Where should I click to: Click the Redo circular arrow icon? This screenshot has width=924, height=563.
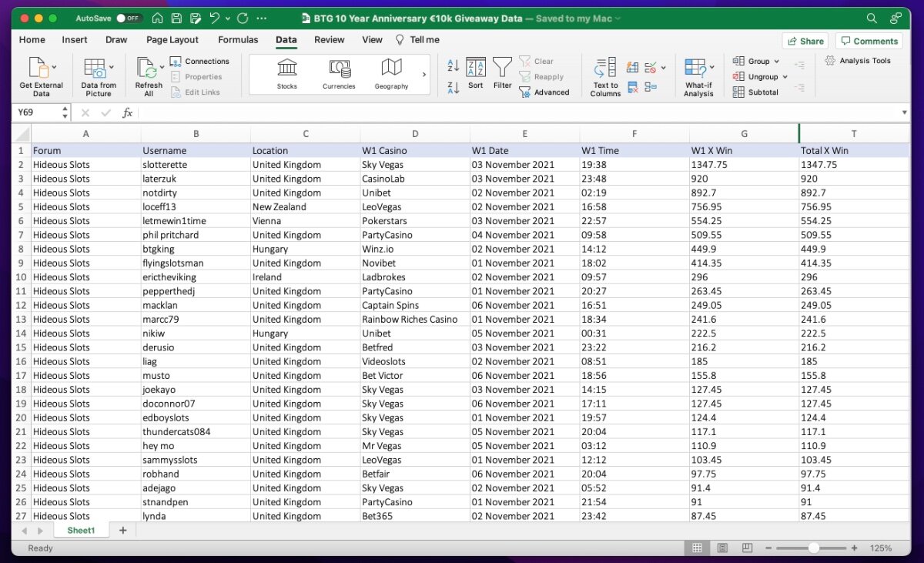[243, 18]
